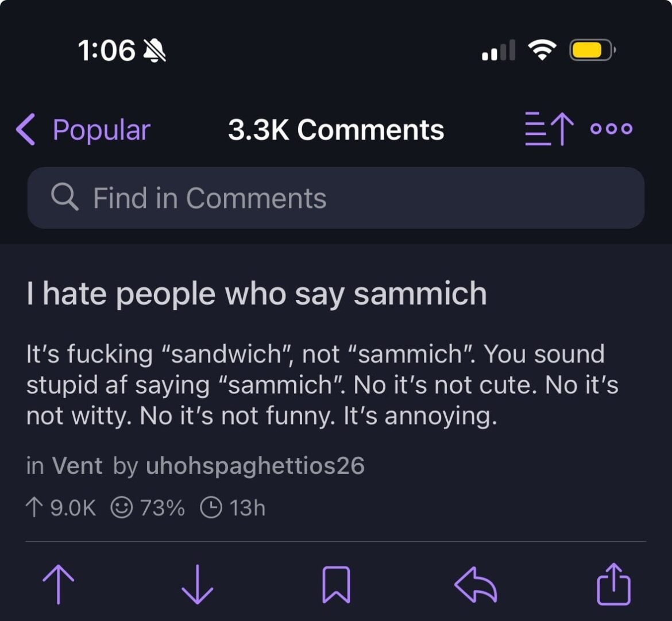
Task: Tap the 9.0K score to toggle vote display
Action: pos(64,507)
